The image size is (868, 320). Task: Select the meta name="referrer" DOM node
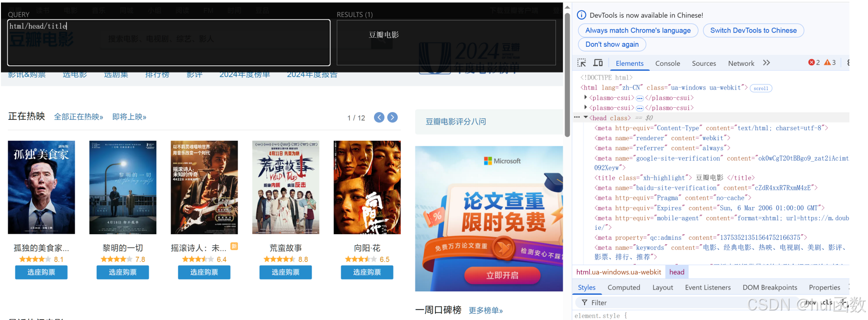pos(662,148)
